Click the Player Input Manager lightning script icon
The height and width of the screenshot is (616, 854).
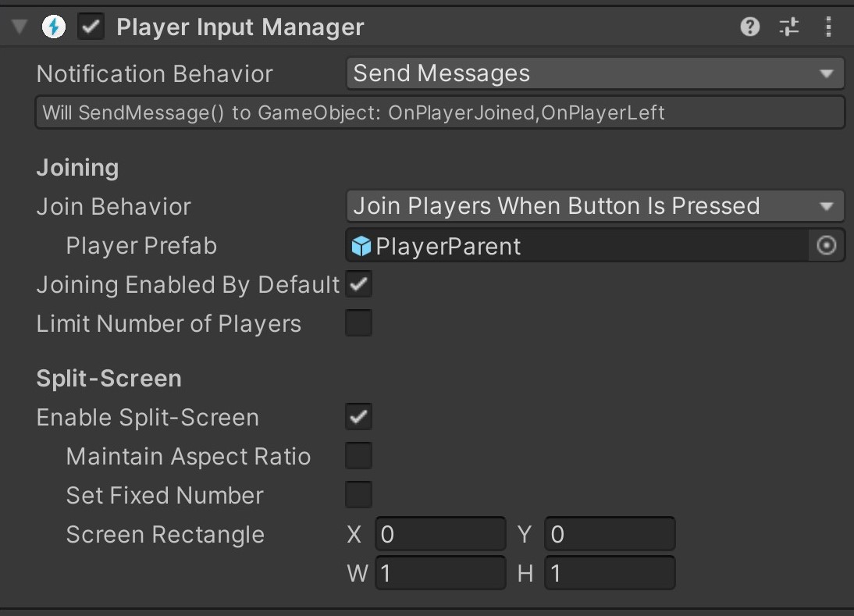coord(54,27)
